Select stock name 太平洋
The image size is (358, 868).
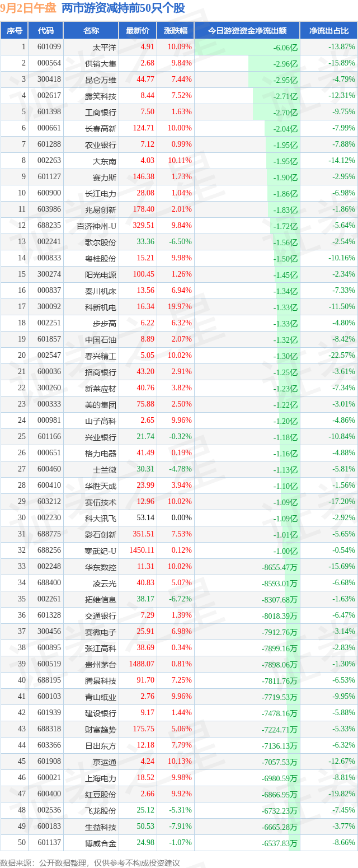[x=105, y=48]
